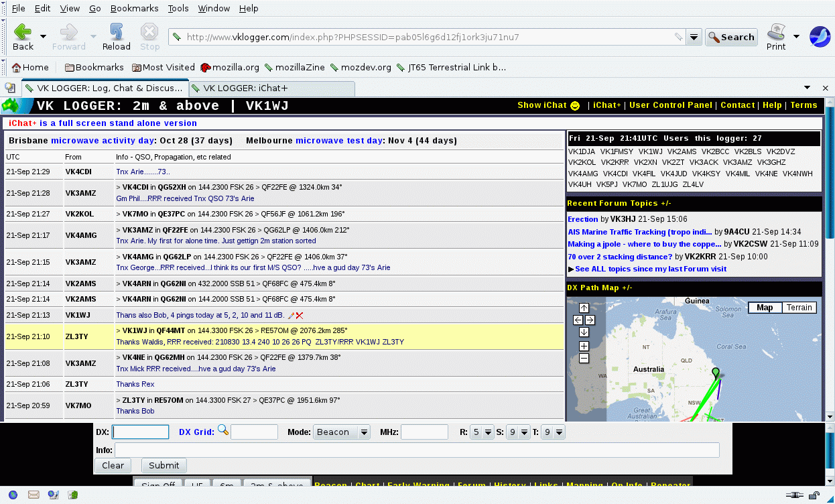Open the Show iChat link
The height and width of the screenshot is (504, 835).
tap(542, 105)
